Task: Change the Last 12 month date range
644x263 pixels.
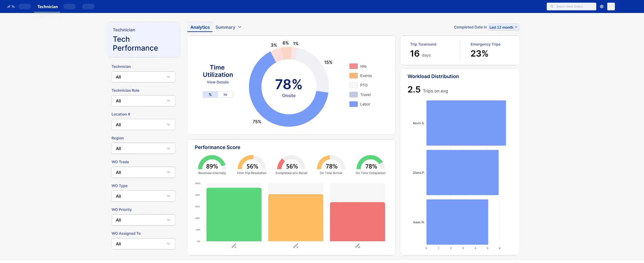Action: click(503, 27)
